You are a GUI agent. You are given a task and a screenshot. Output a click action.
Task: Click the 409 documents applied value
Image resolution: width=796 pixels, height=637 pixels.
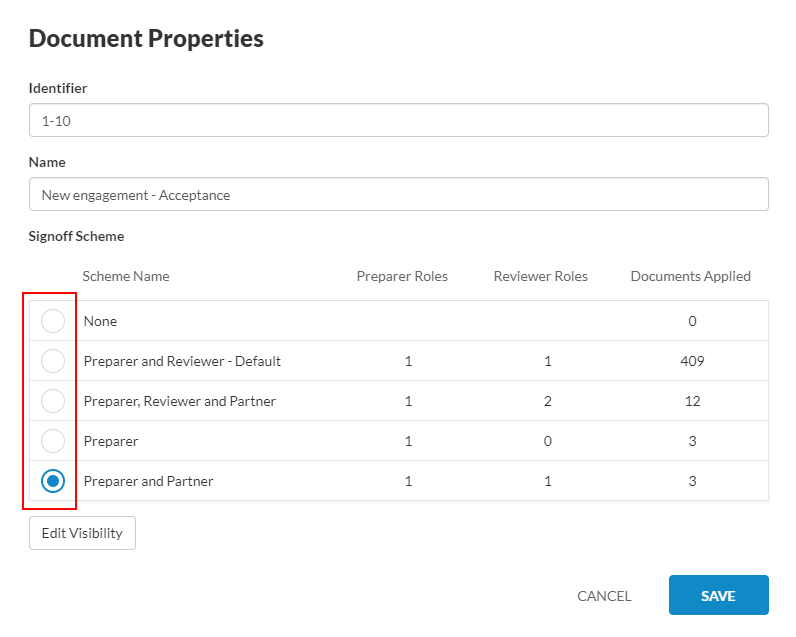tap(692, 361)
